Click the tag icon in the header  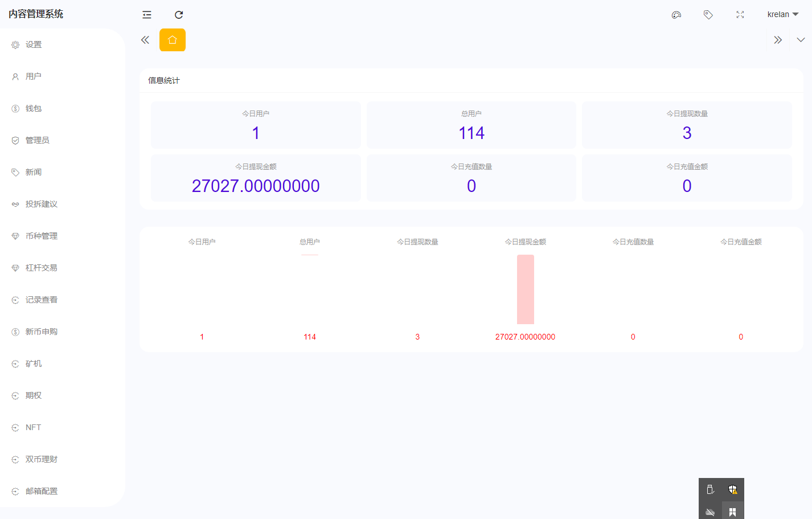point(708,15)
